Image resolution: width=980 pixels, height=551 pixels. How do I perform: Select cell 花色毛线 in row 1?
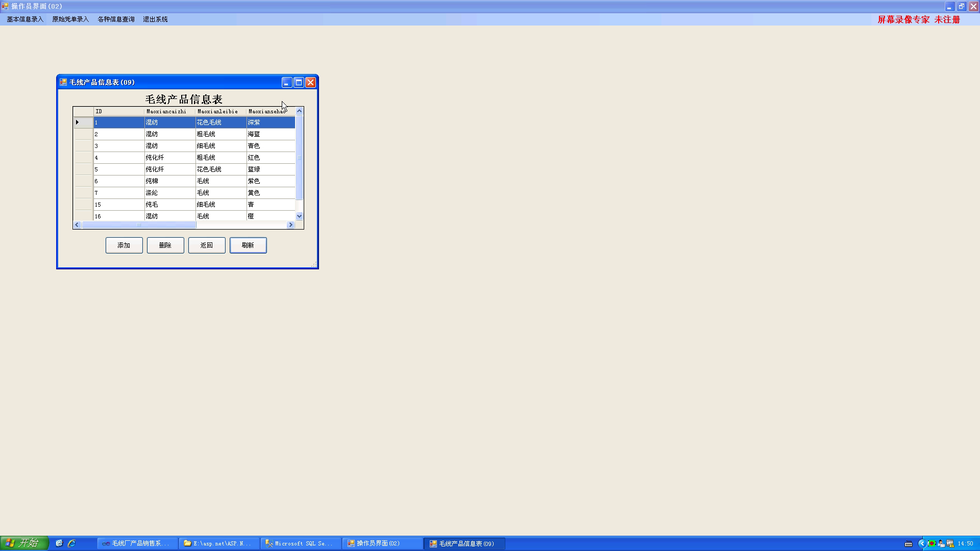point(221,122)
